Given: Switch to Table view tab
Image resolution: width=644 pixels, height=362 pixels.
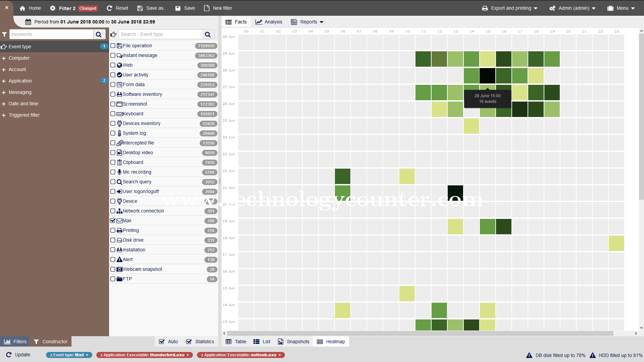Looking at the screenshot, I should tap(236, 342).
